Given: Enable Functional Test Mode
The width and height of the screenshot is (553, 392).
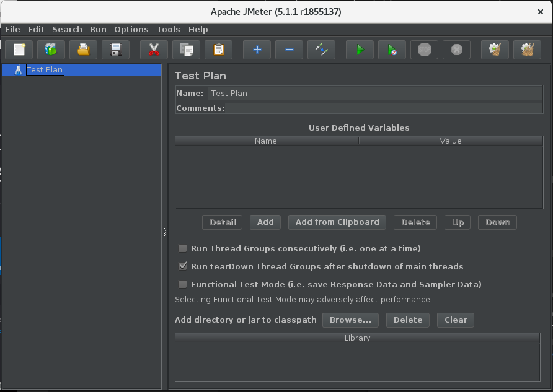Looking at the screenshot, I should [x=182, y=284].
